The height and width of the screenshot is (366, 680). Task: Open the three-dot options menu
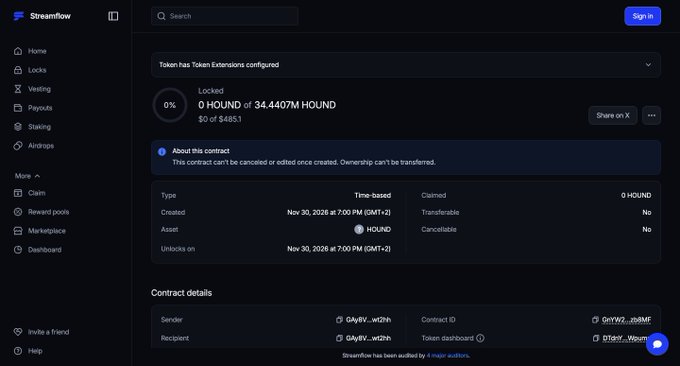click(x=651, y=115)
